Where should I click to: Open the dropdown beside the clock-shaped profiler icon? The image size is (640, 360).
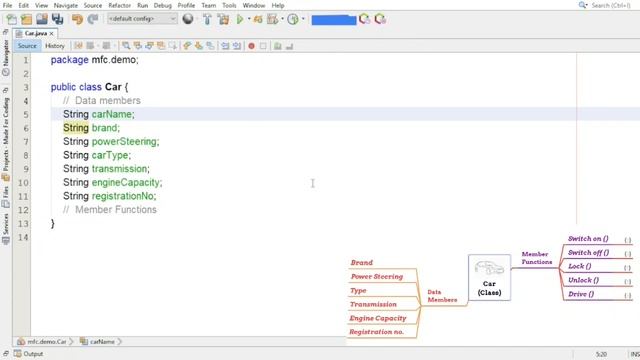coord(303,19)
